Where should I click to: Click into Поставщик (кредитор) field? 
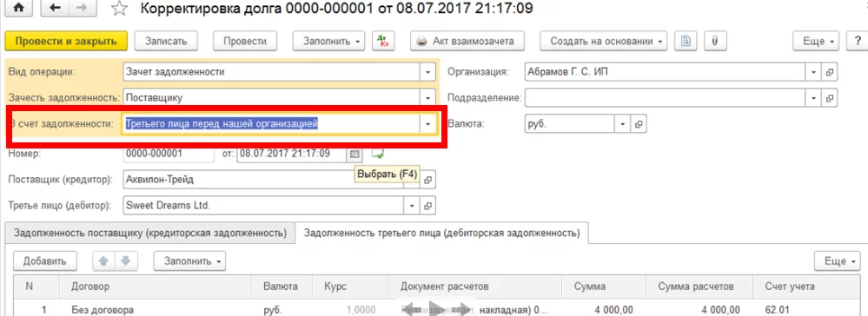click(x=265, y=180)
